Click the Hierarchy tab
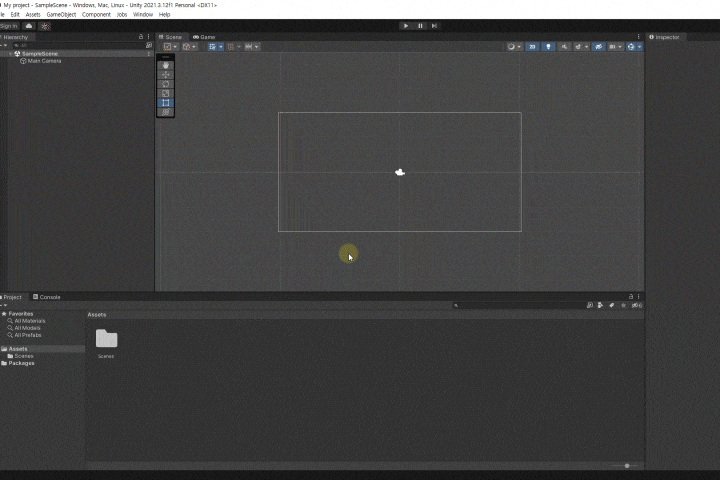This screenshot has width=720, height=480. pyautogui.click(x=15, y=37)
